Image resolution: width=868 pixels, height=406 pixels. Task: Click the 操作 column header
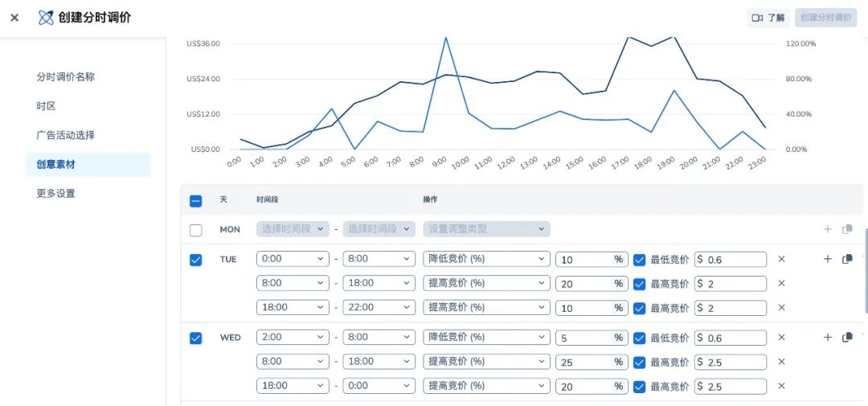(x=430, y=199)
